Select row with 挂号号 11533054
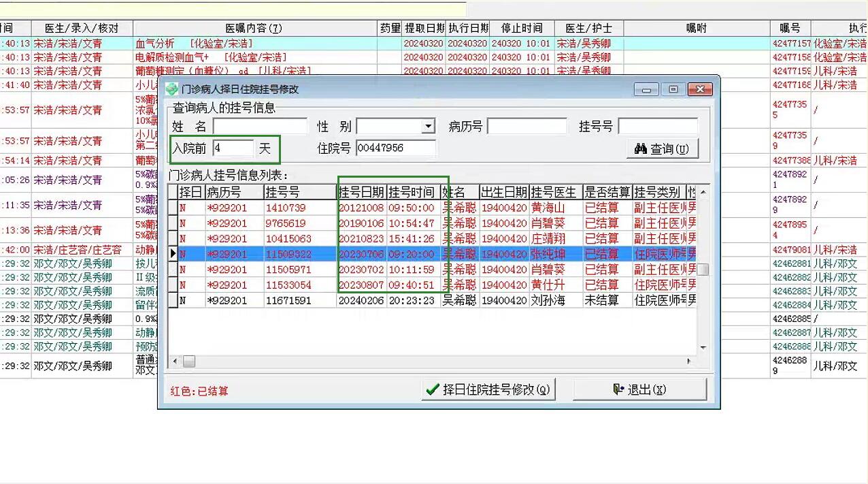Image resolution: width=868 pixels, height=484 pixels. 433,285
